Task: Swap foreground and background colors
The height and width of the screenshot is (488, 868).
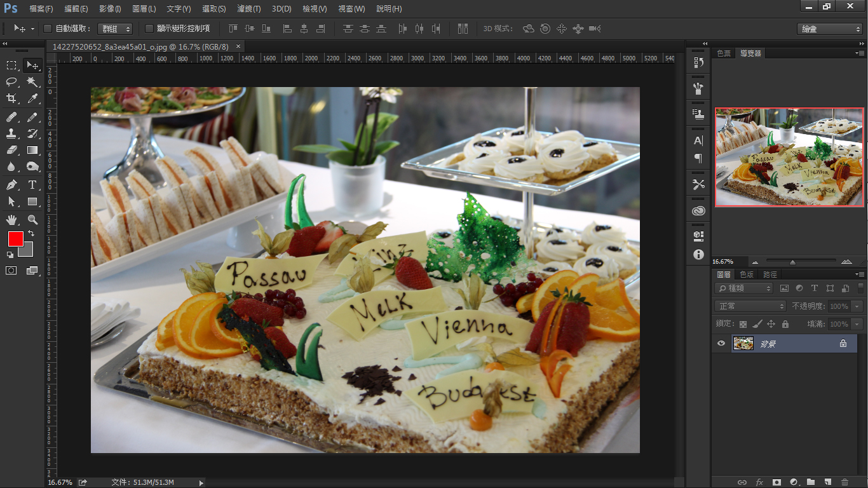Action: [x=31, y=234]
